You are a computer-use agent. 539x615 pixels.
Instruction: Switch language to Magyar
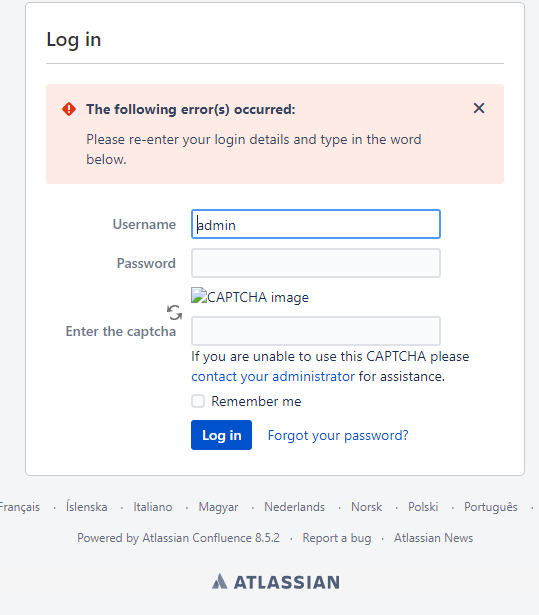218,507
